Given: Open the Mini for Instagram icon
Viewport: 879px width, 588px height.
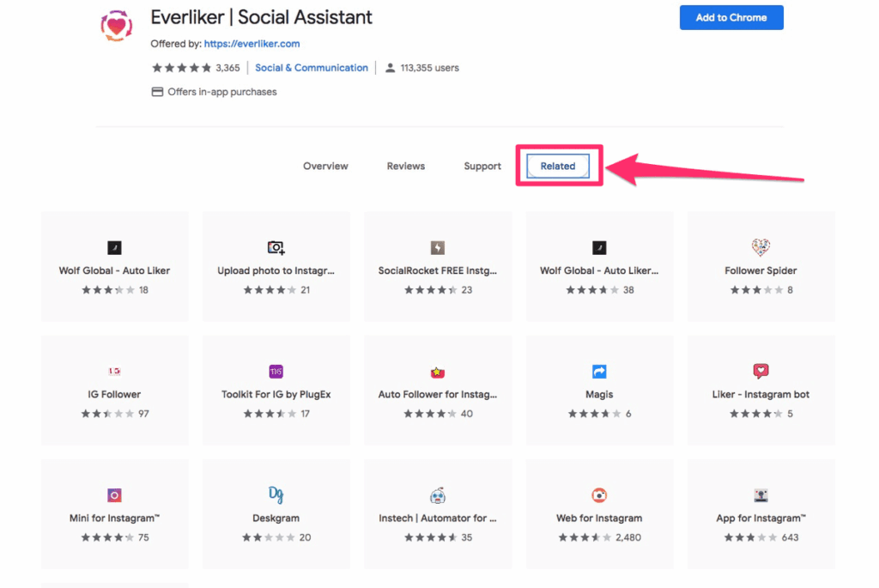Looking at the screenshot, I should tap(114, 495).
